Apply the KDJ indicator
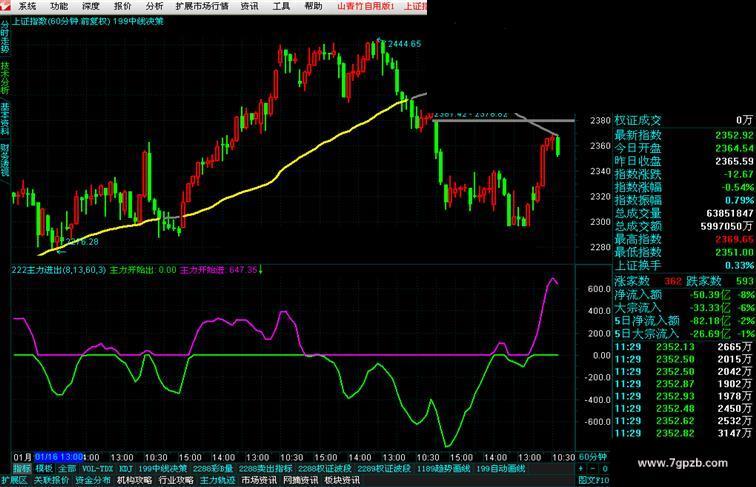Viewport: 756px width, 487px height. (x=126, y=469)
